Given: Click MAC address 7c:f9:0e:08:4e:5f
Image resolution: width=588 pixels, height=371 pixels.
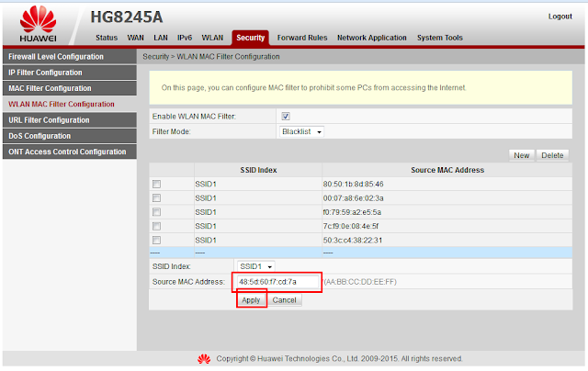Looking at the screenshot, I should point(351,226).
